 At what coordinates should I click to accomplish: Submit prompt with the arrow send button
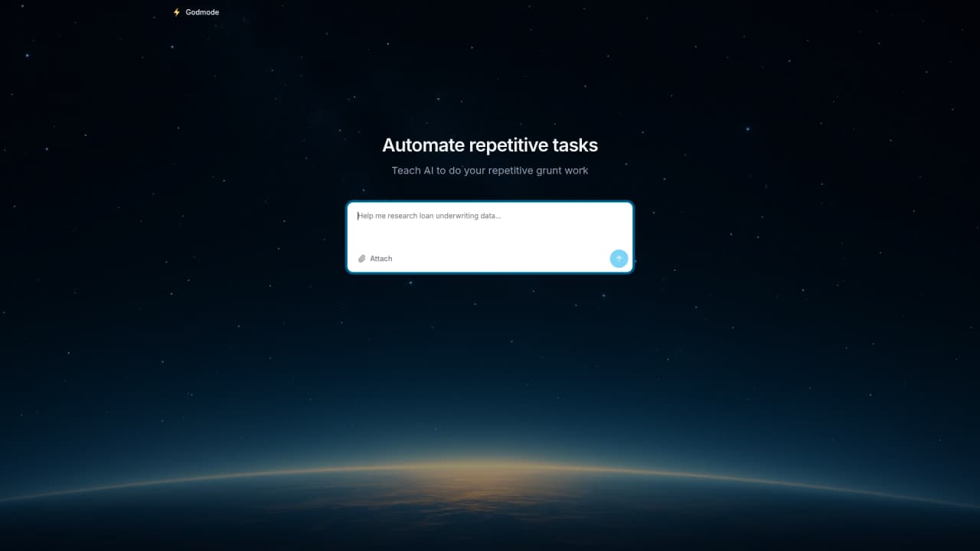point(619,259)
